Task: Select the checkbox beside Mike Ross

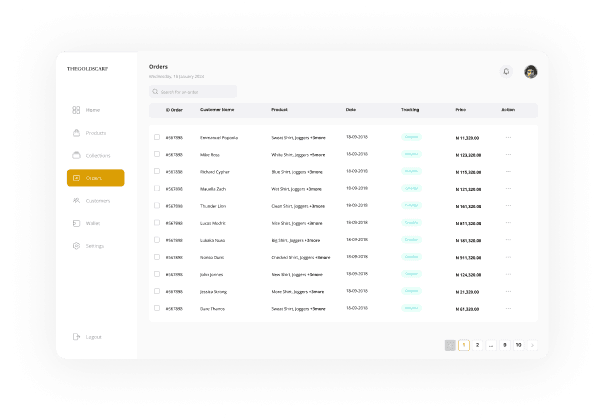Action: coord(156,154)
